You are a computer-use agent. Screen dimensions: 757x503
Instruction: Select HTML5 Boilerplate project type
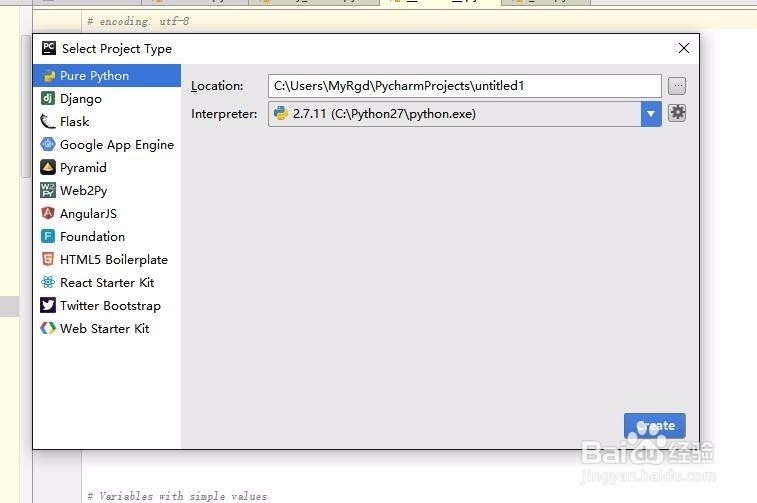pyautogui.click(x=107, y=260)
